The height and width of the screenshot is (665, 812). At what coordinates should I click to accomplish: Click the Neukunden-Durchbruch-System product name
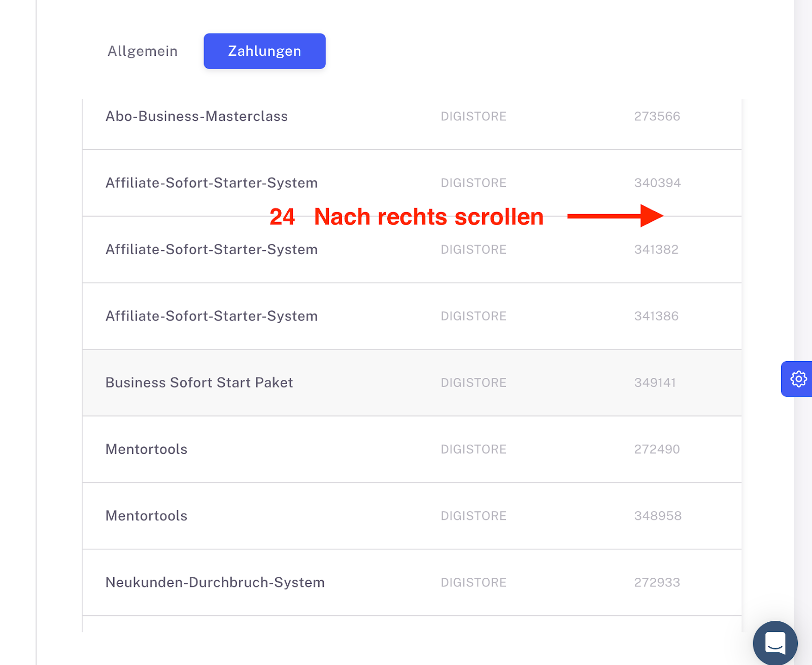coord(215,582)
